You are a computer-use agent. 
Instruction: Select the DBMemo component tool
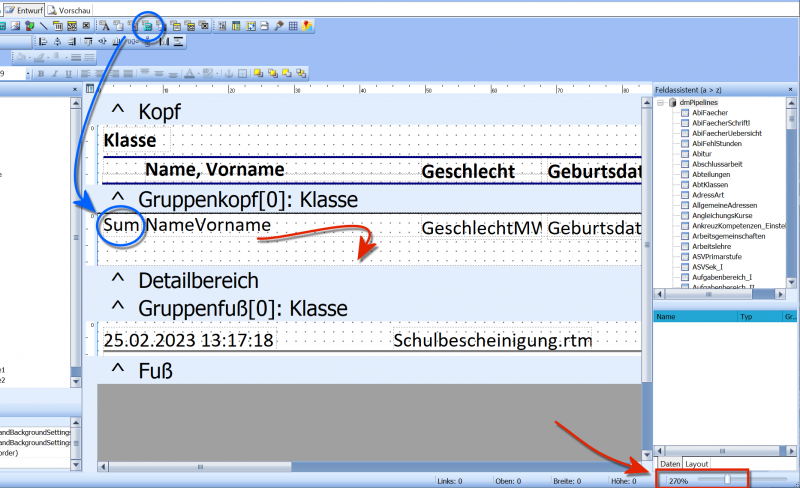point(119,26)
